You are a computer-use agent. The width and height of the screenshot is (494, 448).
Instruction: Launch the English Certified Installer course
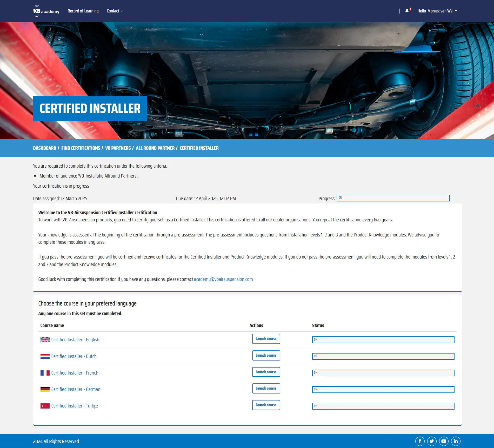click(x=266, y=339)
